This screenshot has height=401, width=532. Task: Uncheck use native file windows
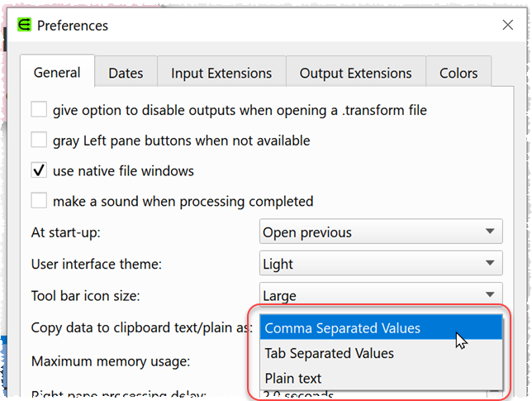pos(39,170)
